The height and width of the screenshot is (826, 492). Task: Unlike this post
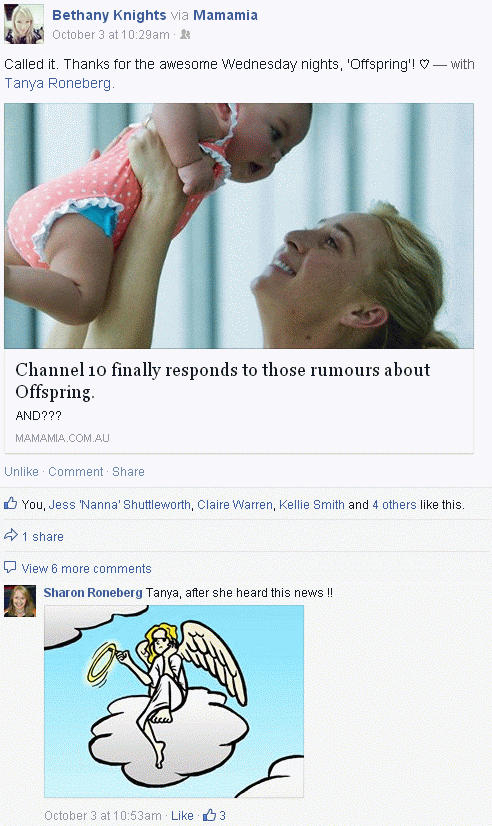pyautogui.click(x=22, y=471)
